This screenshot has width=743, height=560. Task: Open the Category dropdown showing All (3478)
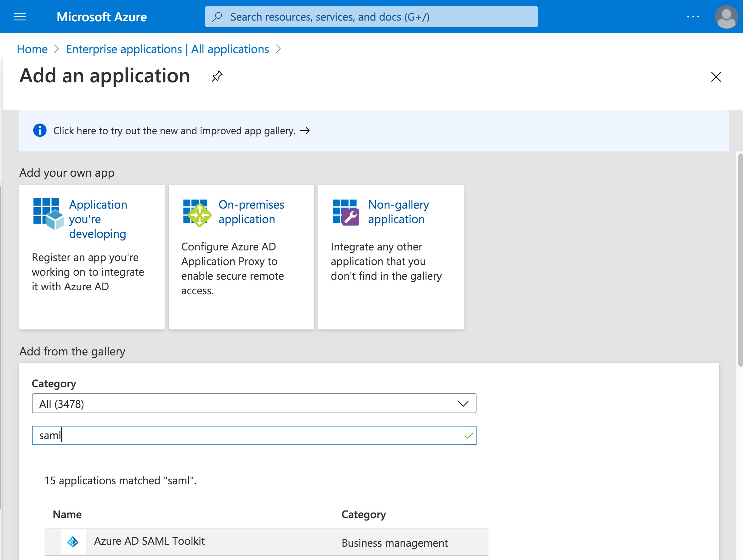point(254,403)
